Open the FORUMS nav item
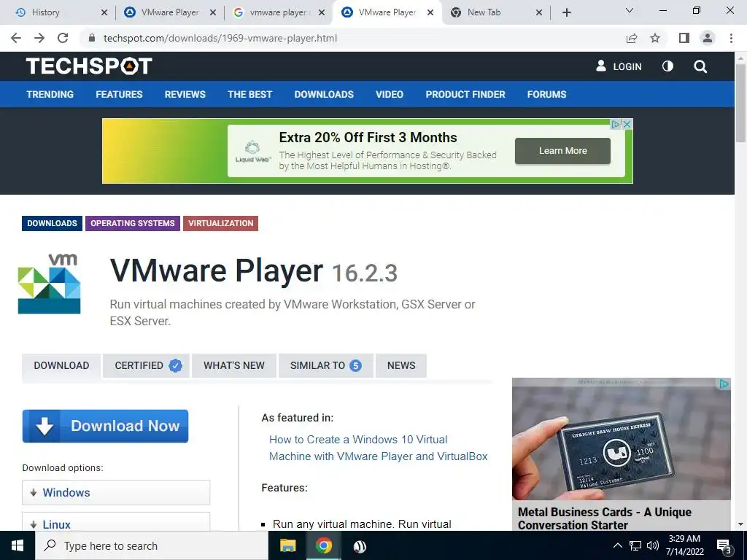 [x=546, y=94]
